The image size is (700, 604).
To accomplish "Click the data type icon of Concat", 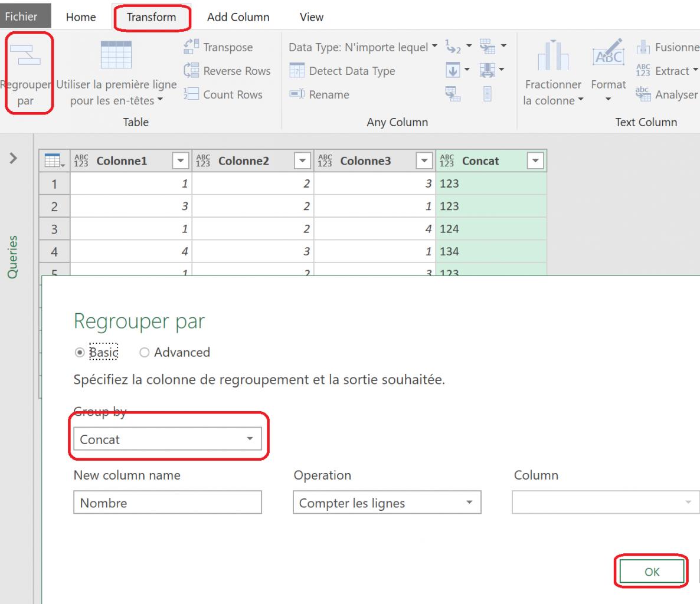I will pyautogui.click(x=447, y=160).
